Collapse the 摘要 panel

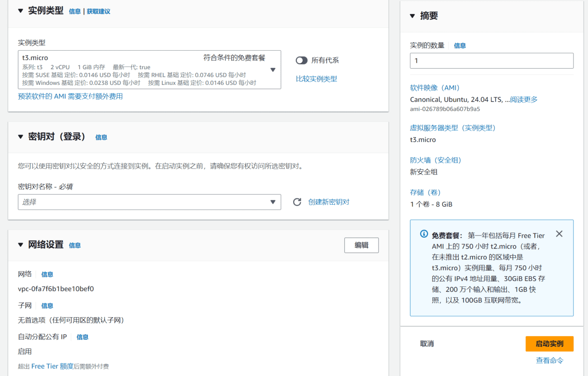click(x=413, y=15)
